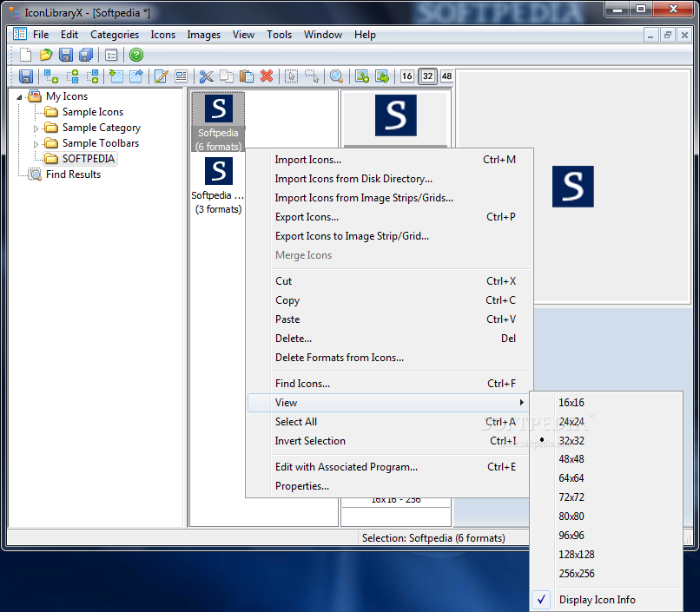Click the red X Delete icon
This screenshot has height=612, width=700.
coord(267,76)
